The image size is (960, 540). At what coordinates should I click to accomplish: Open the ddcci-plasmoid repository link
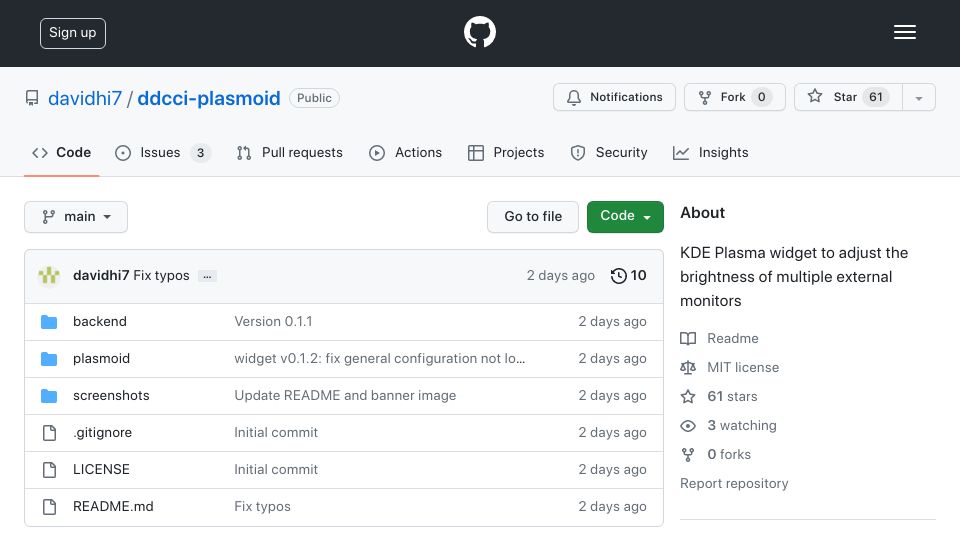pyautogui.click(x=209, y=98)
